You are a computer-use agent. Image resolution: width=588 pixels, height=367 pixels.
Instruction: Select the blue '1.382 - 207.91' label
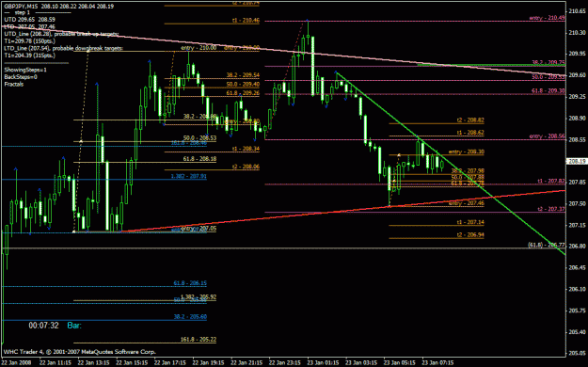pyautogui.click(x=188, y=176)
